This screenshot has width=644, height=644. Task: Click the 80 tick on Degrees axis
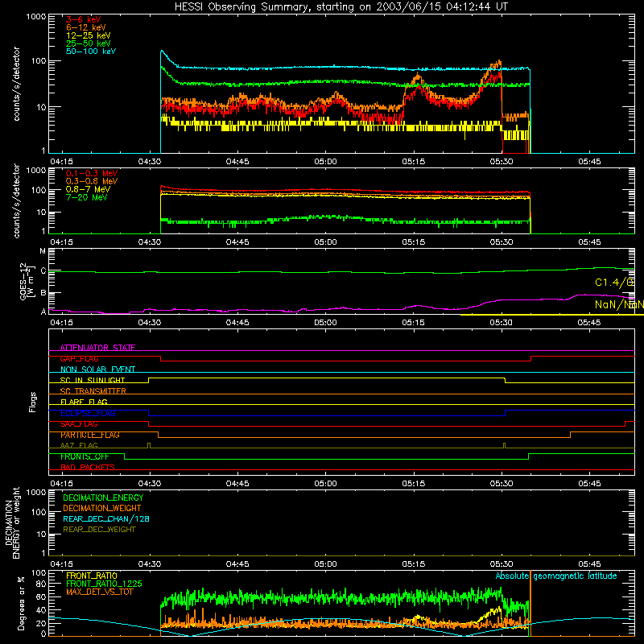[41, 584]
